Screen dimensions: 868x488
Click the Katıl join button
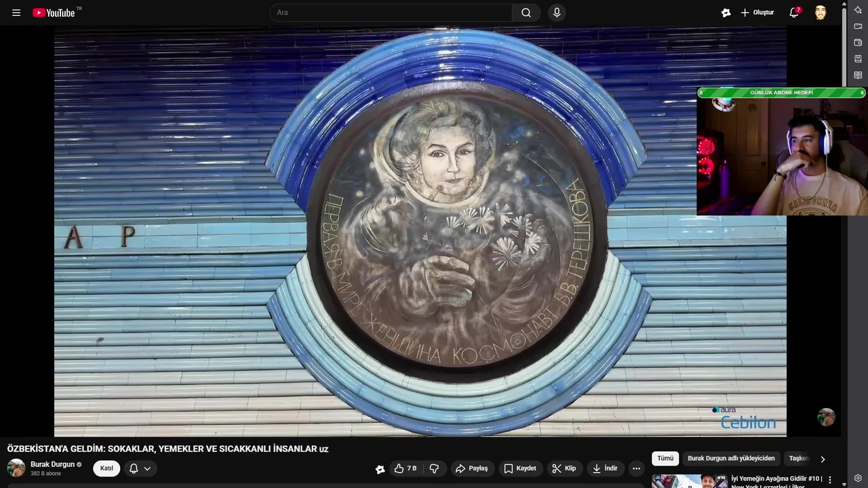pyautogui.click(x=106, y=468)
